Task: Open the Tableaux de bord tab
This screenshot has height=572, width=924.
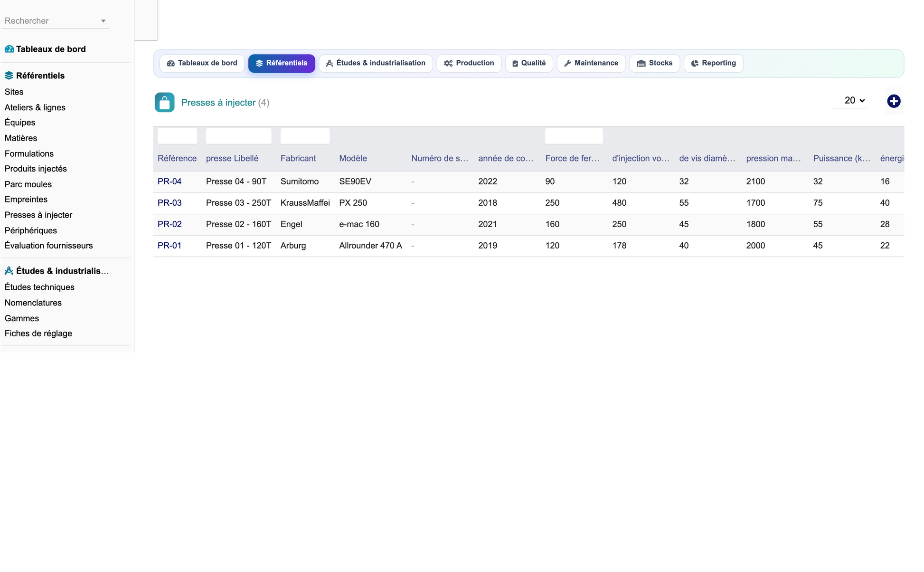Action: (x=202, y=63)
